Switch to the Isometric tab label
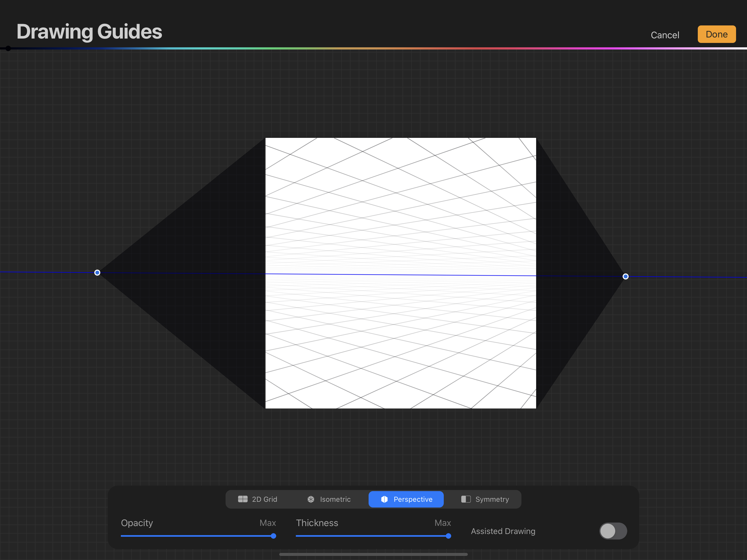747x560 pixels. 335,499
